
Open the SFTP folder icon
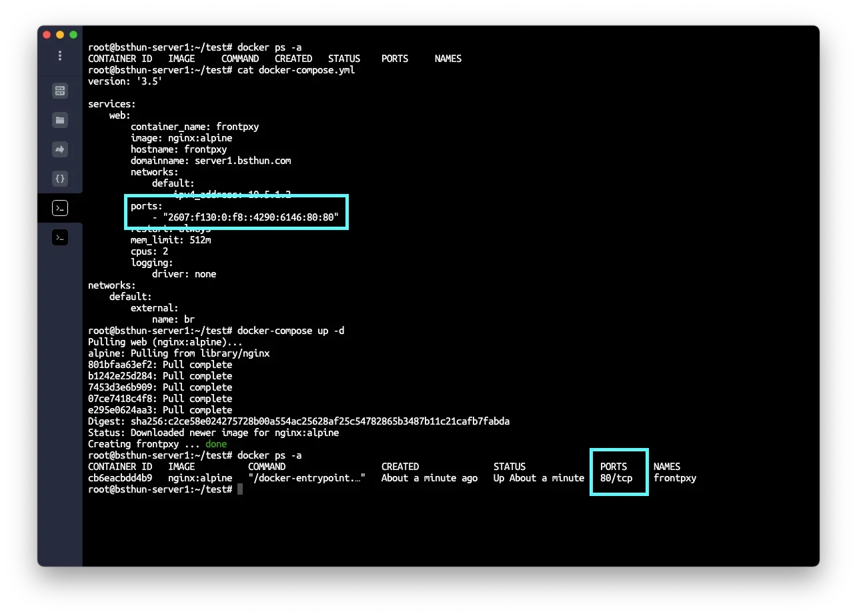tap(60, 120)
